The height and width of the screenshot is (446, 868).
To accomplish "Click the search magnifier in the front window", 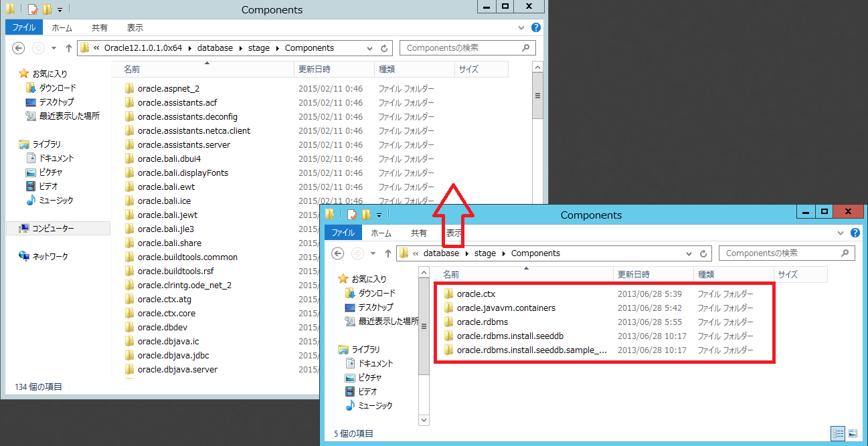I will [845, 253].
